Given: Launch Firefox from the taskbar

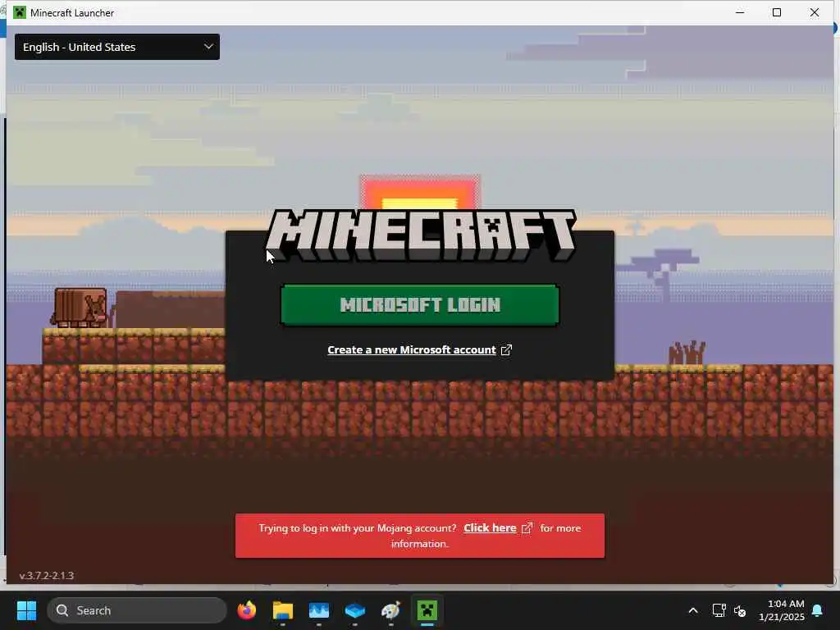Looking at the screenshot, I should (x=246, y=610).
